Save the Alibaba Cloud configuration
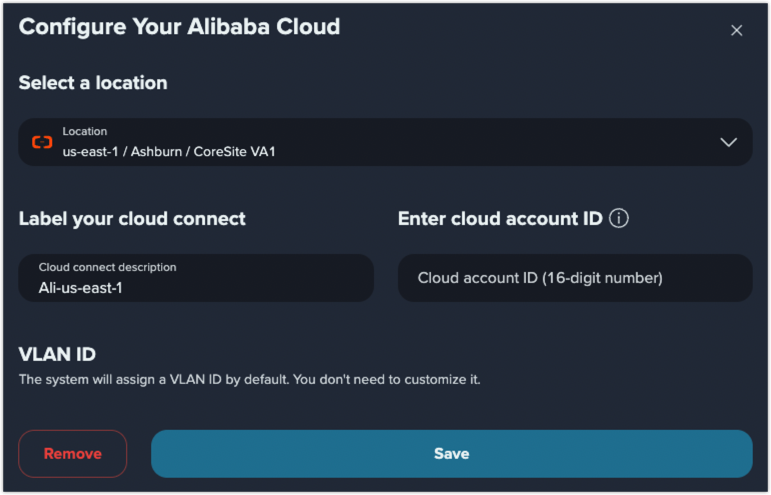The image size is (771, 495). (x=451, y=454)
